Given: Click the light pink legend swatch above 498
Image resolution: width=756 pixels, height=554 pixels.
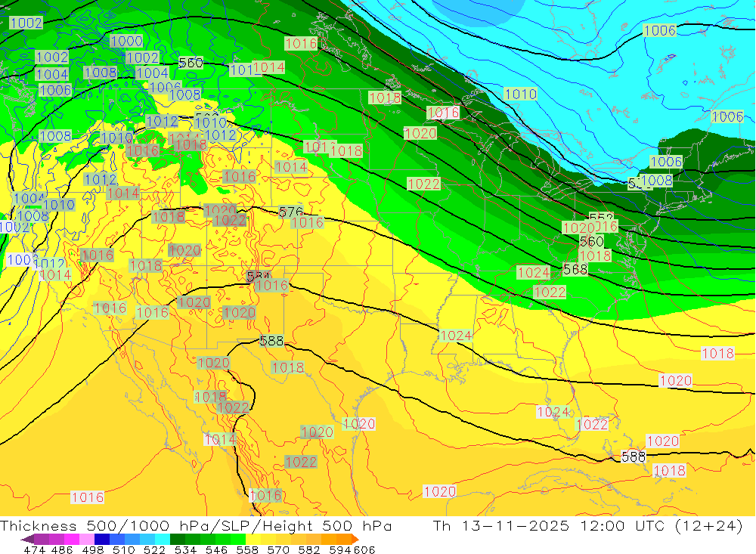Looking at the screenshot, I should coord(87,539).
